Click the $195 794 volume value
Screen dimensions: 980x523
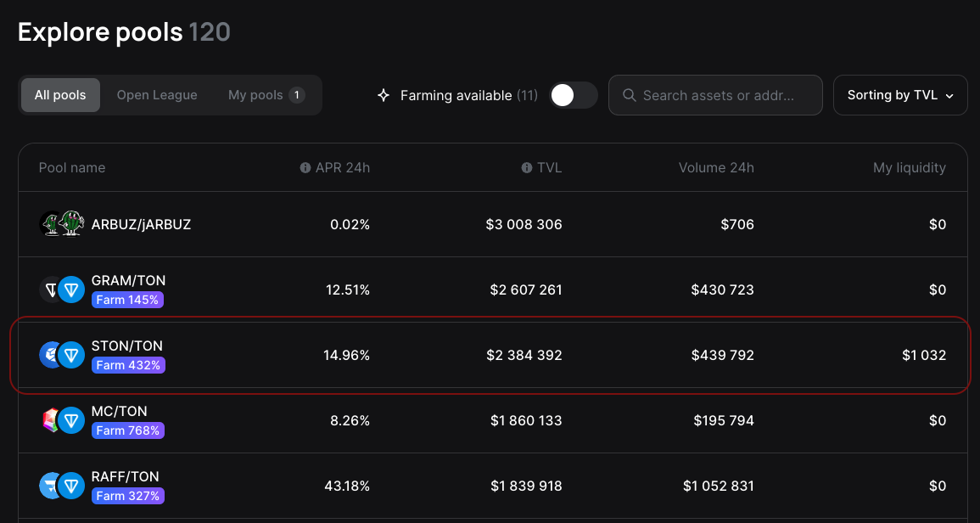coord(724,420)
